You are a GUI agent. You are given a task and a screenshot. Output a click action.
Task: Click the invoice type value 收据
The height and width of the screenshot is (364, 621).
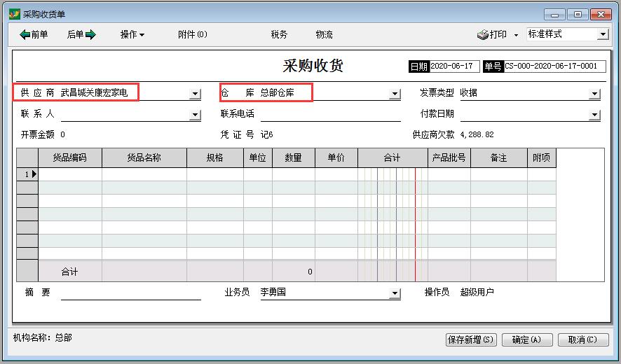[468, 93]
